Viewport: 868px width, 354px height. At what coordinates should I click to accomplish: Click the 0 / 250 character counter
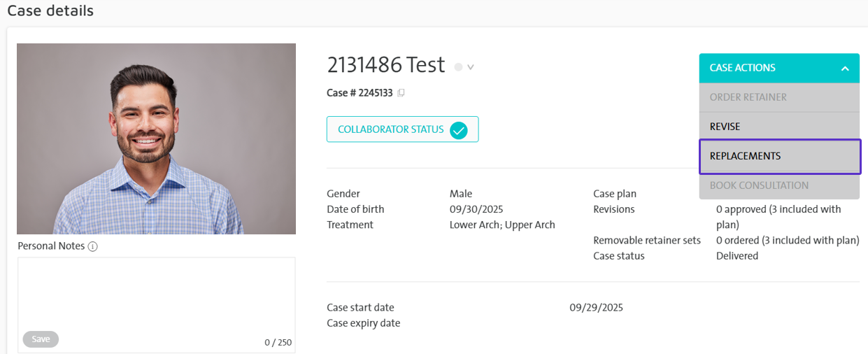point(278,343)
